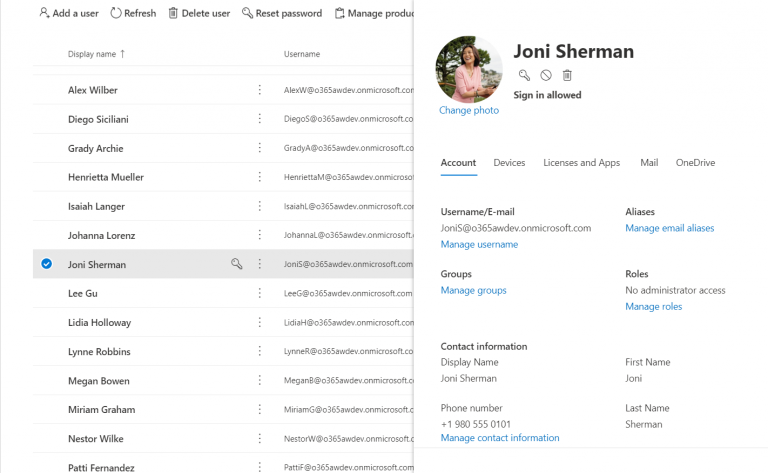This screenshot has width=768, height=473.
Task: Open more actions for Lynne Robbins
Action: 260,351
